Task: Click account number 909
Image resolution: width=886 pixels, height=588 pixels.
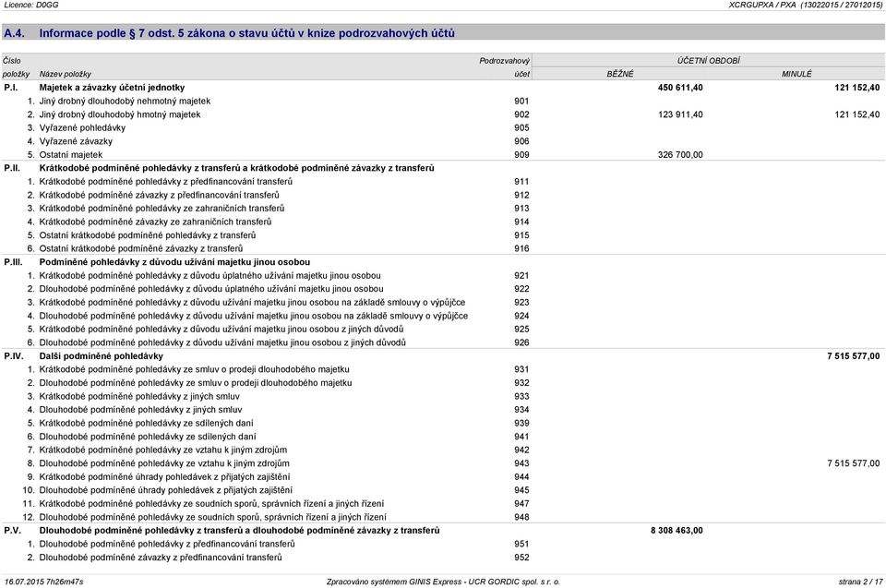Action: pyautogui.click(x=521, y=155)
